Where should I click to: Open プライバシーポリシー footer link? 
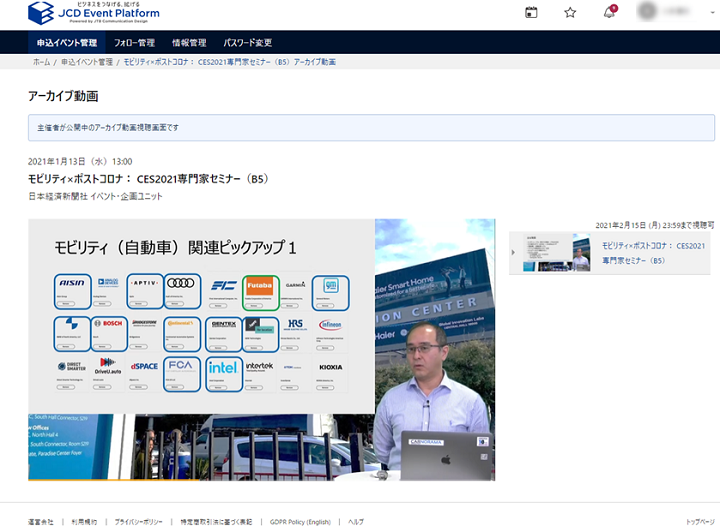point(138,522)
